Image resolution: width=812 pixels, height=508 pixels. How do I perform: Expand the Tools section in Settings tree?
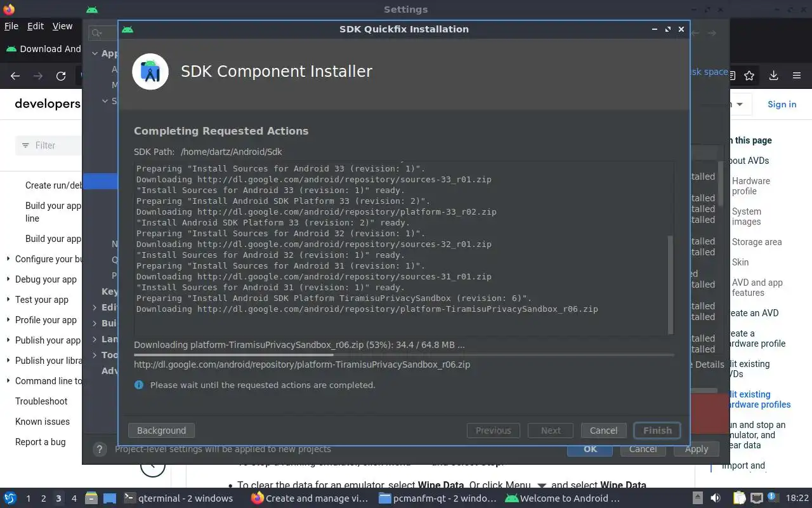(95, 355)
